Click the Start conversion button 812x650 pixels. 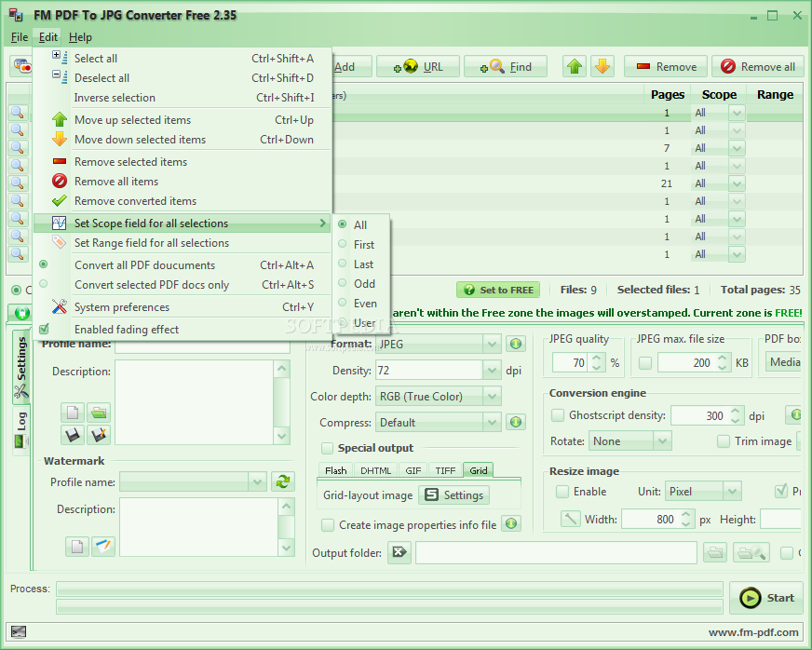click(766, 598)
